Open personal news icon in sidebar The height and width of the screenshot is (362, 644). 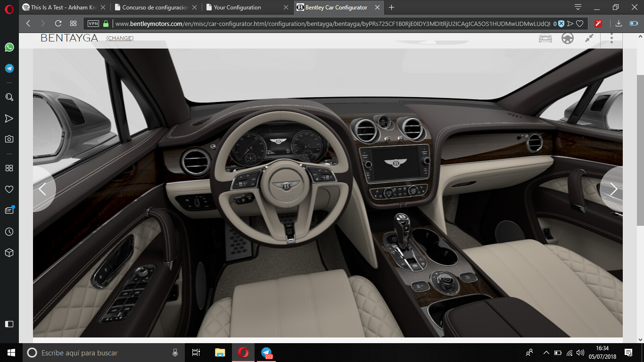tap(9, 210)
